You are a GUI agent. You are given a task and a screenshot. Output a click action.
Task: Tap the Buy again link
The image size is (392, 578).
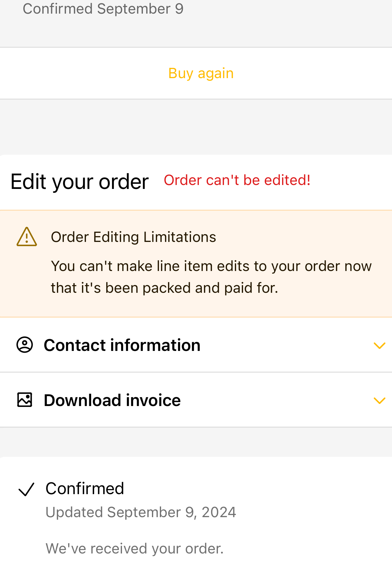point(201,73)
